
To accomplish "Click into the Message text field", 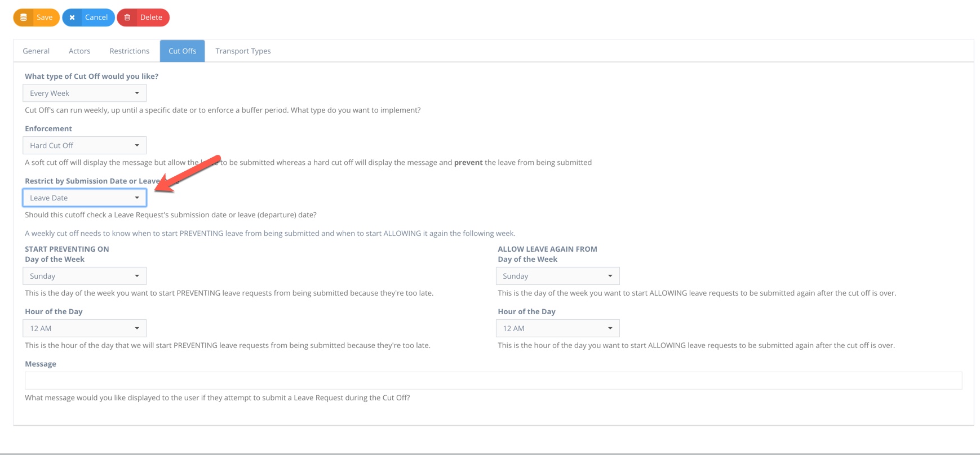I will pos(494,381).
